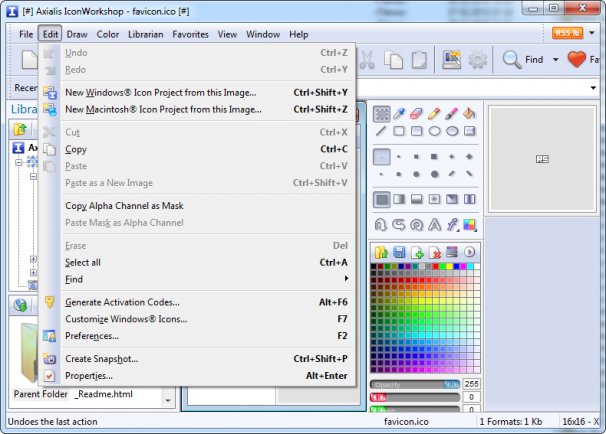Select the pink brush tool
This screenshot has width=606, height=434.
pos(451,114)
